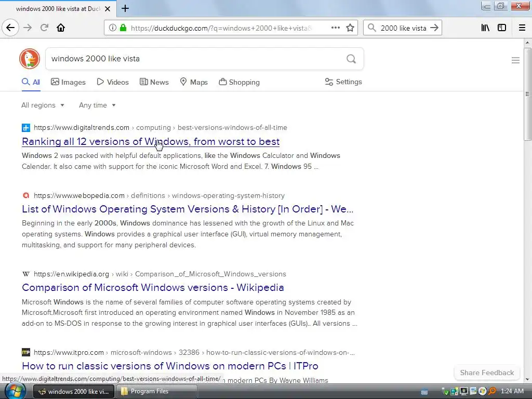Select the 'windows 2000 like vi...' taskbar button

pyautogui.click(x=74, y=392)
